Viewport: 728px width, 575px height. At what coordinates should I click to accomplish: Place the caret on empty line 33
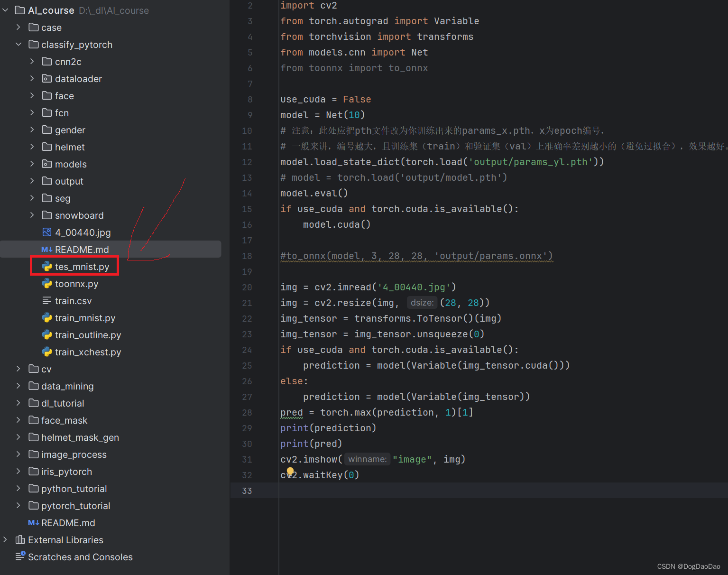point(503,491)
